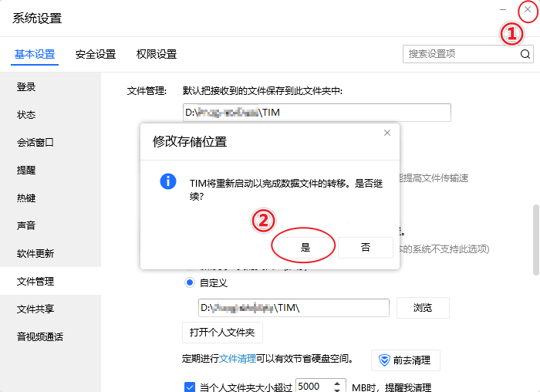The width and height of the screenshot is (540, 392).
Task: Select 登录 in the sidebar
Action: pyautogui.click(x=26, y=87)
